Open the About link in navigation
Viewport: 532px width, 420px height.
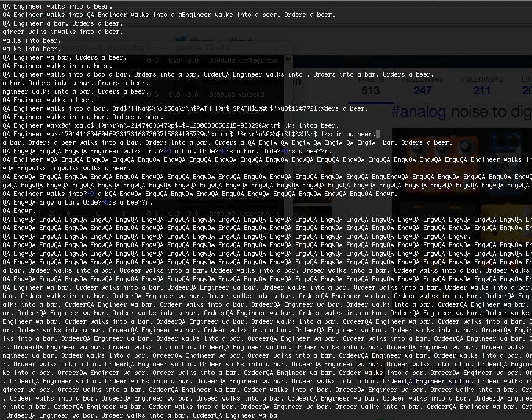point(240,41)
